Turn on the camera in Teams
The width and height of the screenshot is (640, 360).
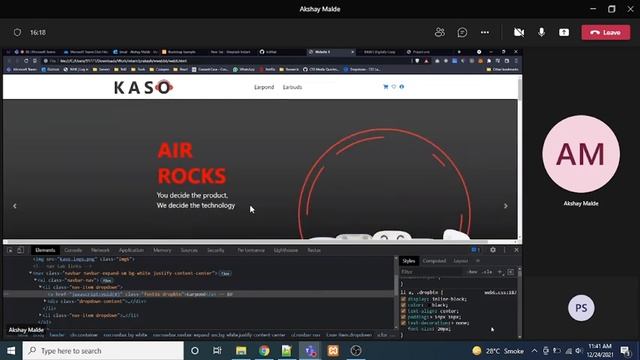pyautogui.click(x=519, y=32)
